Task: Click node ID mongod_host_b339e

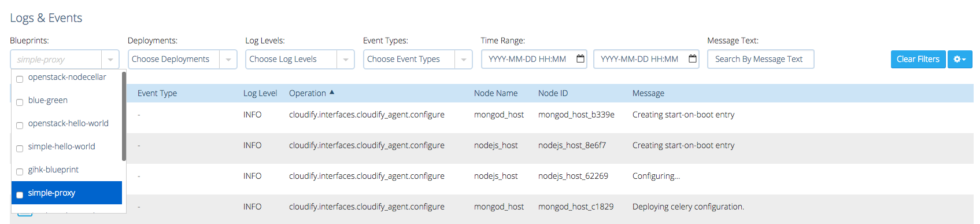Action: click(576, 115)
